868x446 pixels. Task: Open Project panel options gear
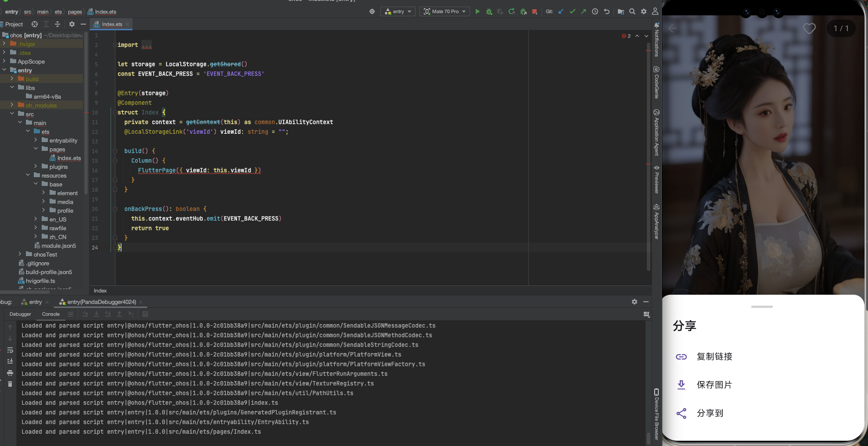point(72,24)
